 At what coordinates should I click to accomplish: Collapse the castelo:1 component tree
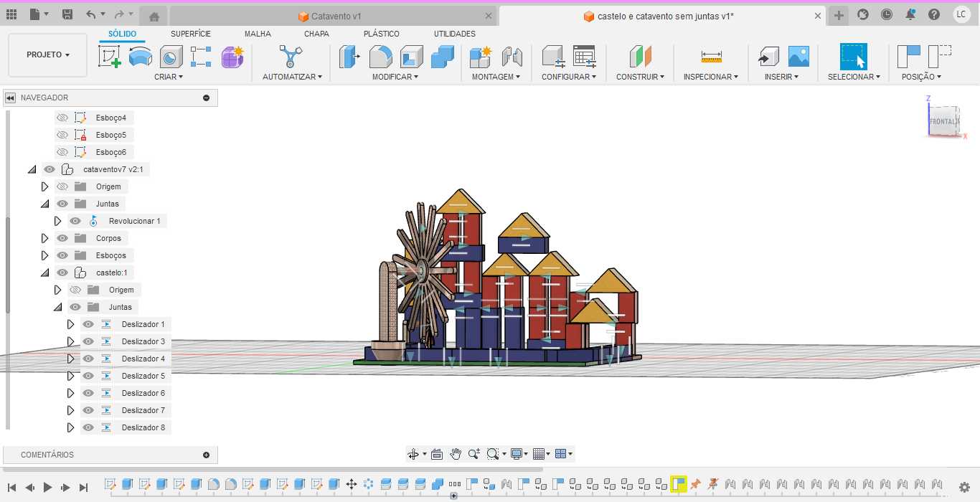click(44, 273)
